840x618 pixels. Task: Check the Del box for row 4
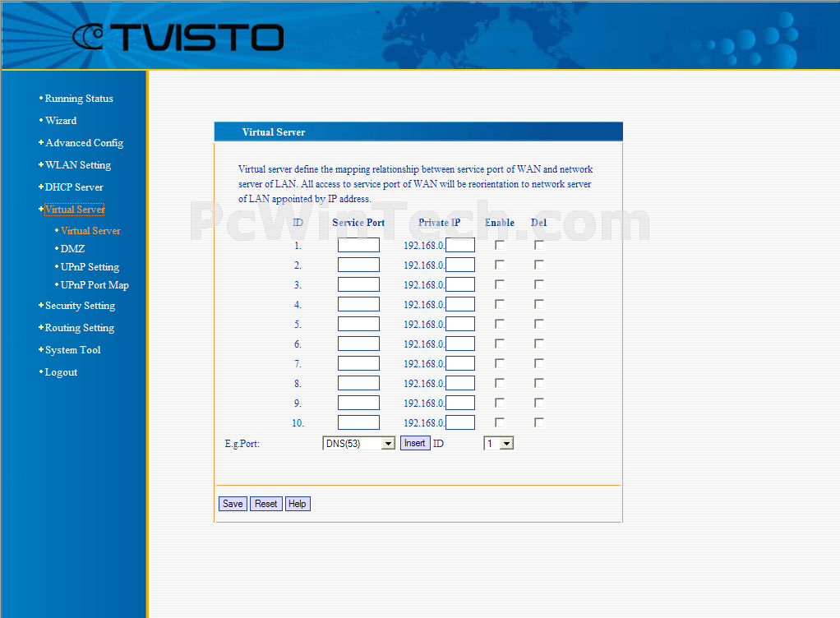pyautogui.click(x=539, y=304)
